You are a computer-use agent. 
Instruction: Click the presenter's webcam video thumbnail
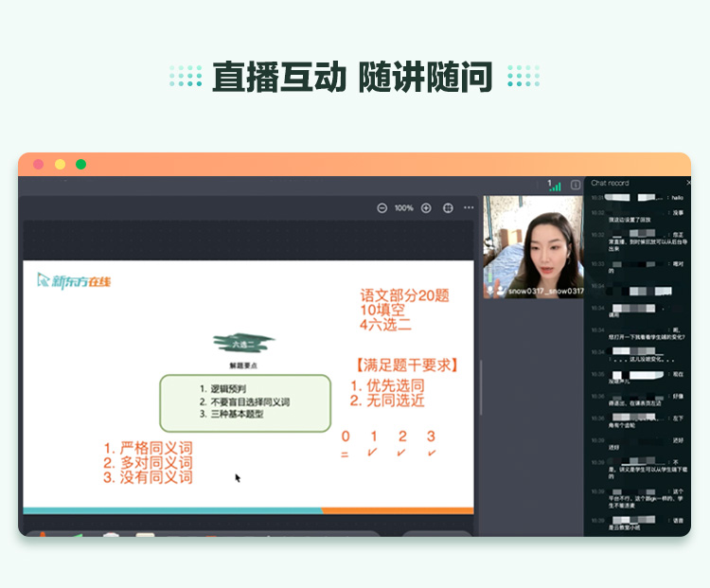click(x=533, y=244)
